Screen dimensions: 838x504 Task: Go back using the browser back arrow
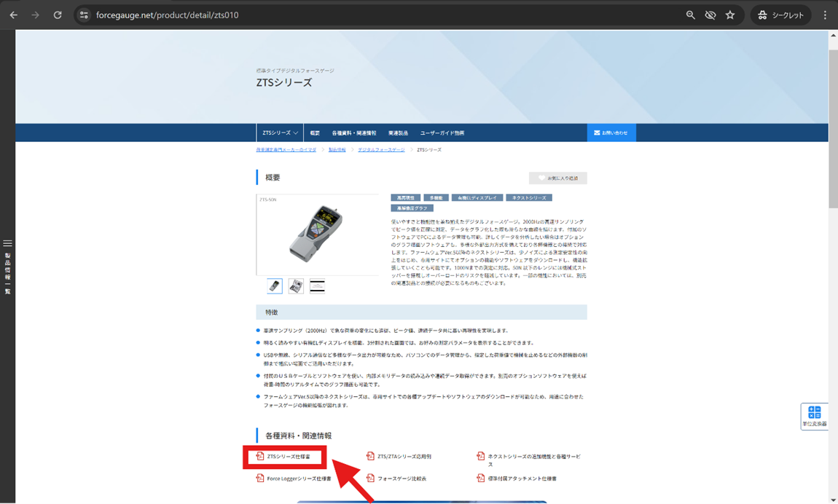14,15
